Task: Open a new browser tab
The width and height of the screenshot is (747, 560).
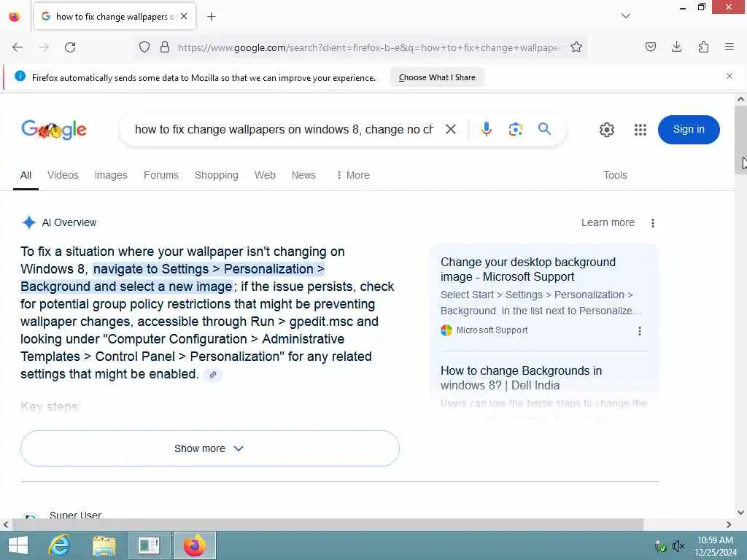Action: tap(212, 17)
